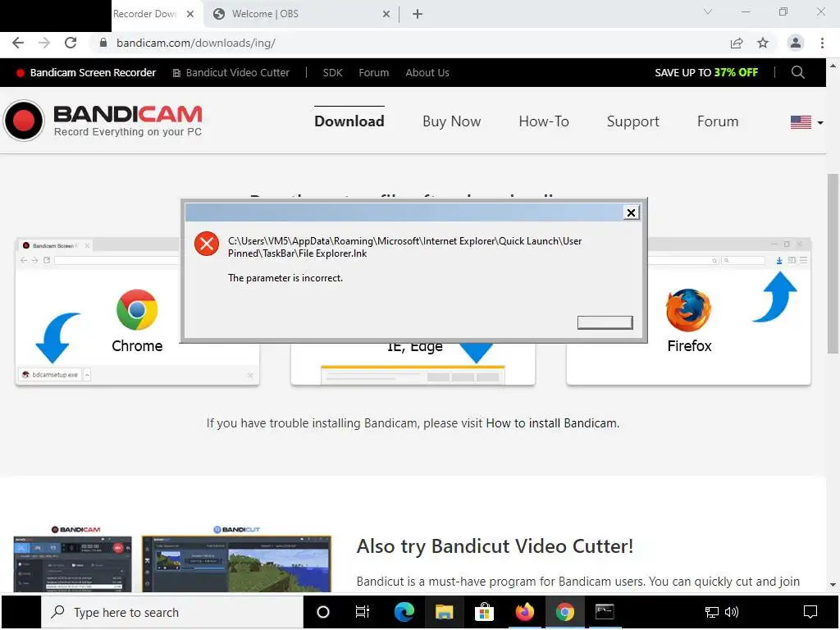840x630 pixels.
Task: Click the page vertical scrollbar thumb
Action: [x=833, y=263]
